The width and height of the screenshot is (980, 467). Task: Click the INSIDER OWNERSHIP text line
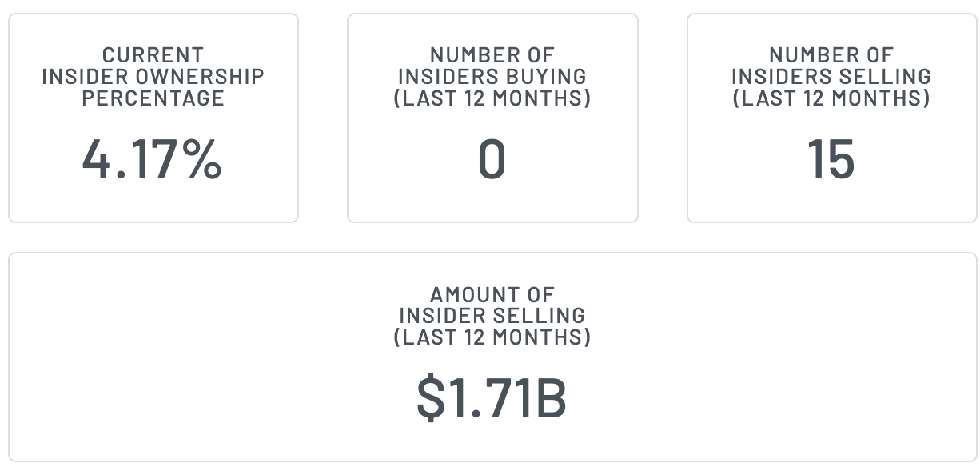point(153,77)
